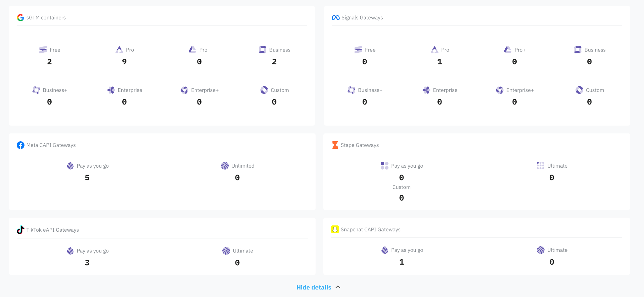Click the Facebook icon for Meta CAPI Gateways
Viewport: 644px width, 297px height.
(x=20, y=145)
